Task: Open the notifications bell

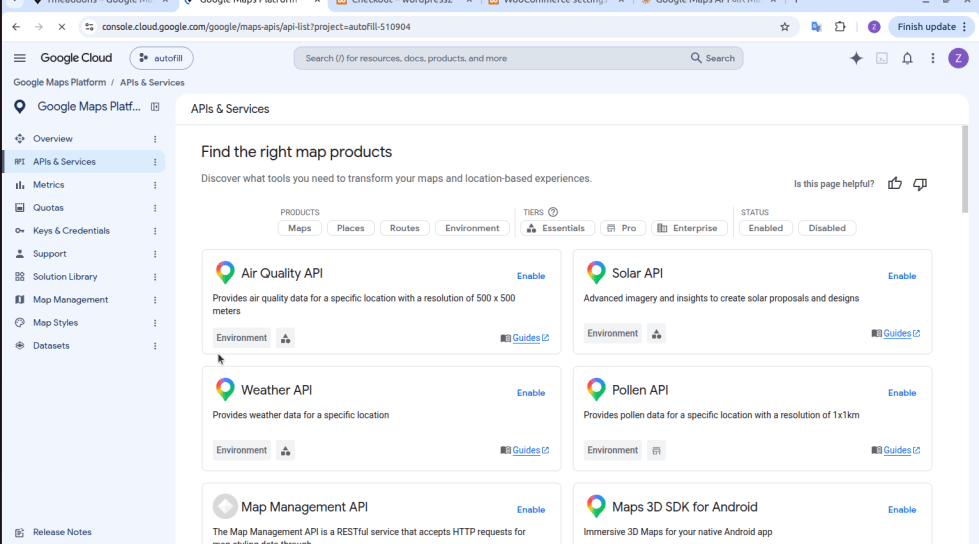Action: [x=907, y=58]
